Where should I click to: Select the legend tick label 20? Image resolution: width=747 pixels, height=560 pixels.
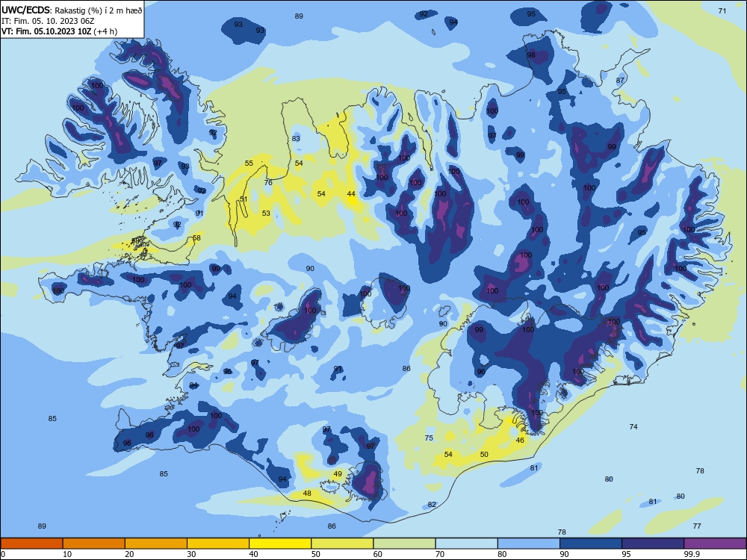click(x=129, y=554)
